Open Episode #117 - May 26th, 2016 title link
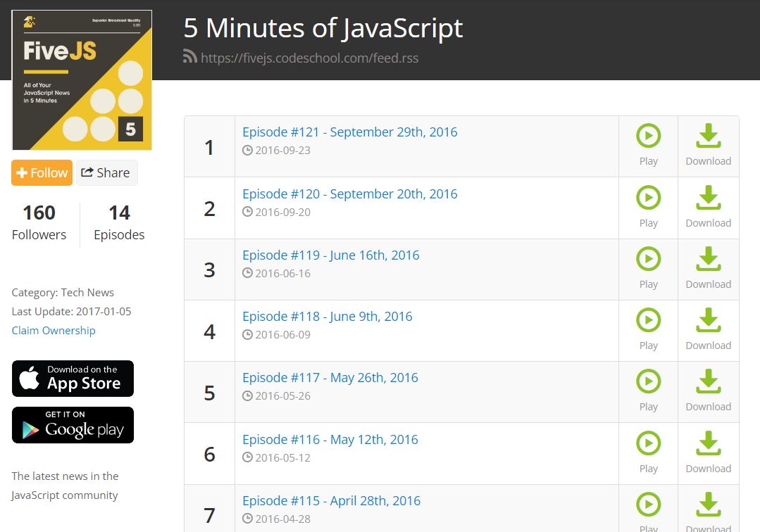The height and width of the screenshot is (532, 760). [x=330, y=378]
